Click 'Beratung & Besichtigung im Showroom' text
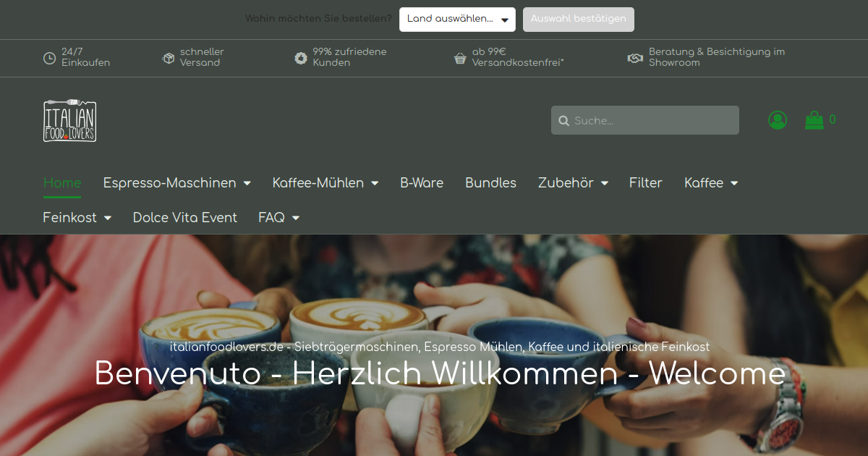The image size is (868, 456). tap(717, 57)
